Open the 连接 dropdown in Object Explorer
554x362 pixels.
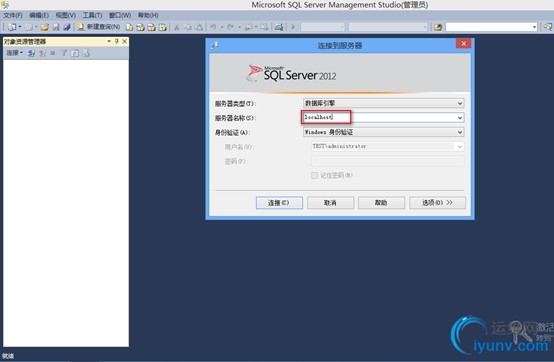tap(14, 53)
